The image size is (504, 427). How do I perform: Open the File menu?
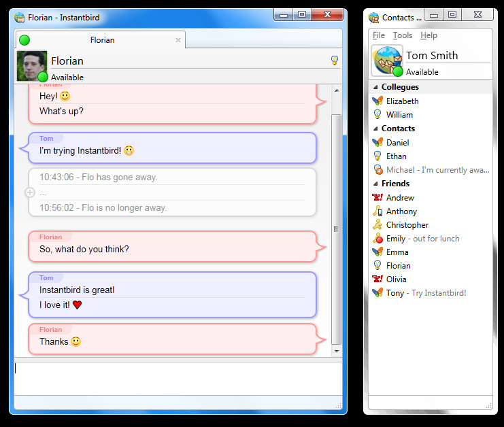pos(379,35)
